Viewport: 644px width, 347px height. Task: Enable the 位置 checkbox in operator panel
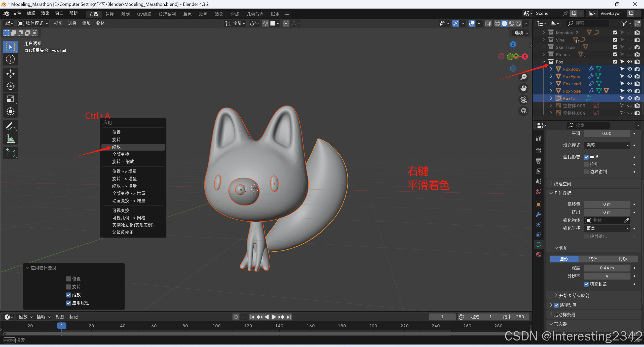(x=68, y=279)
